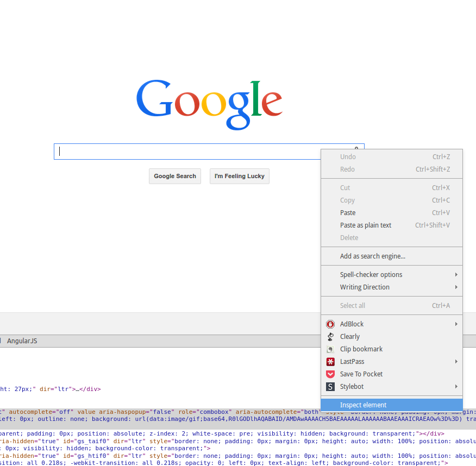Click the 'visibility: hidden; background: transparent' div line
The image size is (476, 466).
coord(222,434)
